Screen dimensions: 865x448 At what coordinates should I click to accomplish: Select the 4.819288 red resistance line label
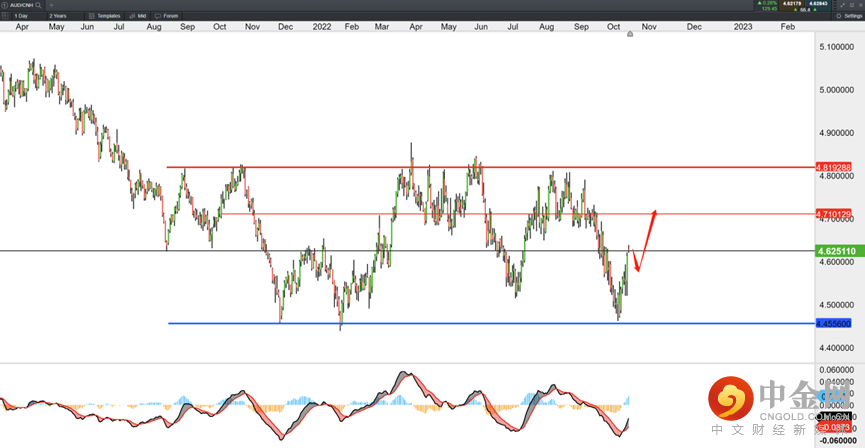(836, 166)
